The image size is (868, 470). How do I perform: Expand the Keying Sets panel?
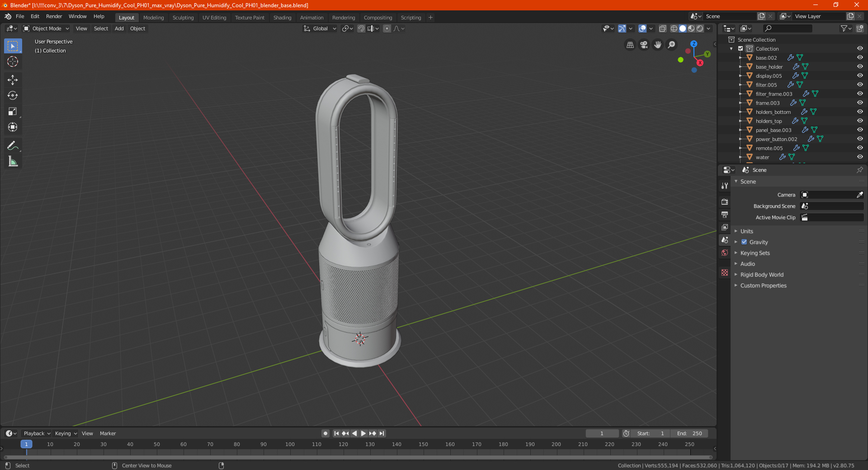[755, 253]
